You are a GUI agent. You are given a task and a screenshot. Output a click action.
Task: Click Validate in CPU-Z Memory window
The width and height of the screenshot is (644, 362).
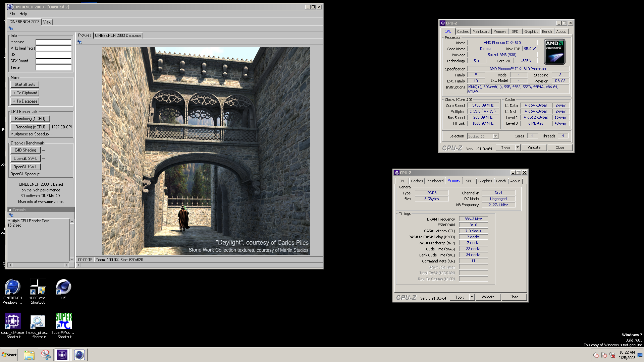point(488,297)
